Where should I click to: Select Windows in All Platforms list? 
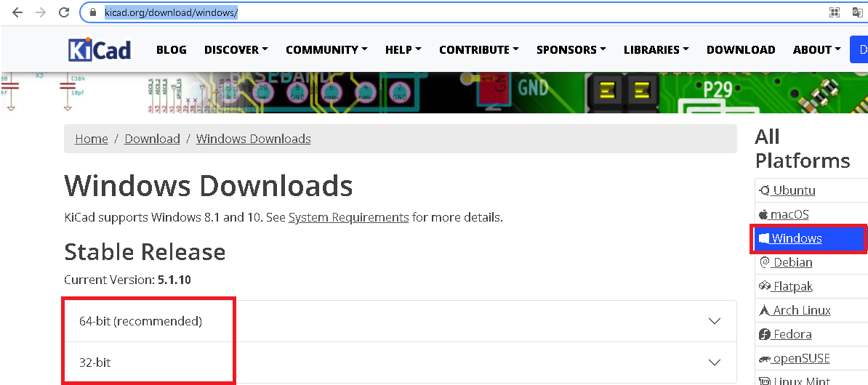pyautogui.click(x=809, y=238)
